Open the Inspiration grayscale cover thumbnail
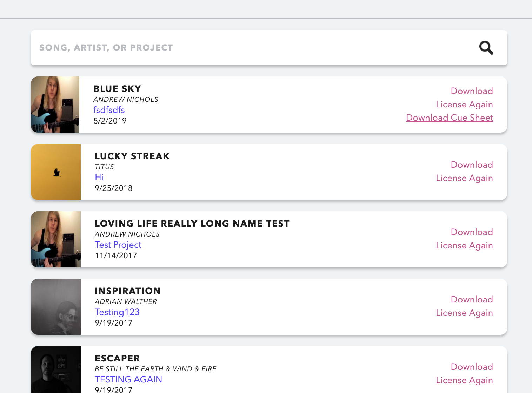The image size is (532, 393). pyautogui.click(x=56, y=307)
